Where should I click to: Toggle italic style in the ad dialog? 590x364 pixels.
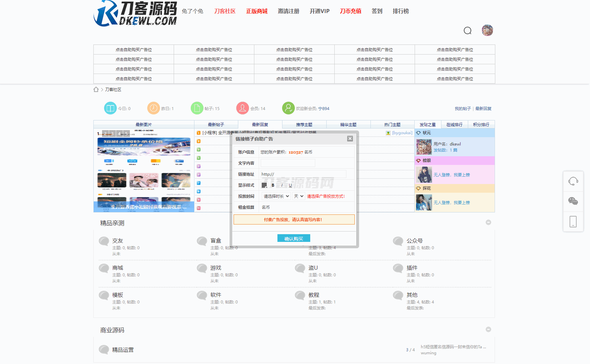pyautogui.click(x=282, y=185)
